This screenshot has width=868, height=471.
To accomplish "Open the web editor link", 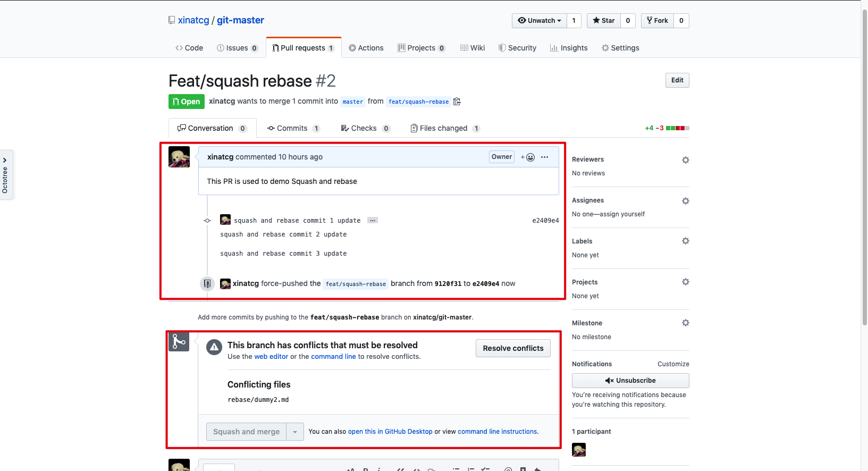I will (x=271, y=357).
